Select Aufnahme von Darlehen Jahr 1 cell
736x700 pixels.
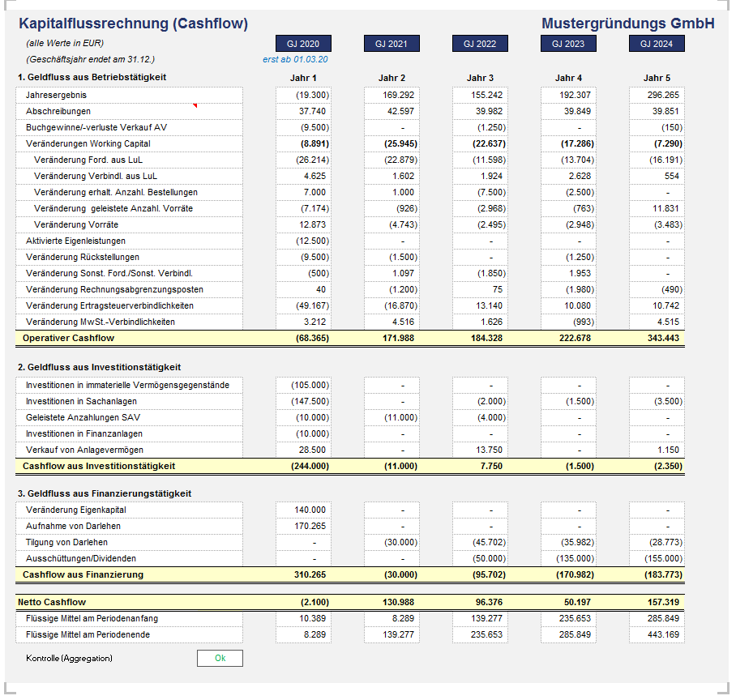pyautogui.click(x=303, y=526)
